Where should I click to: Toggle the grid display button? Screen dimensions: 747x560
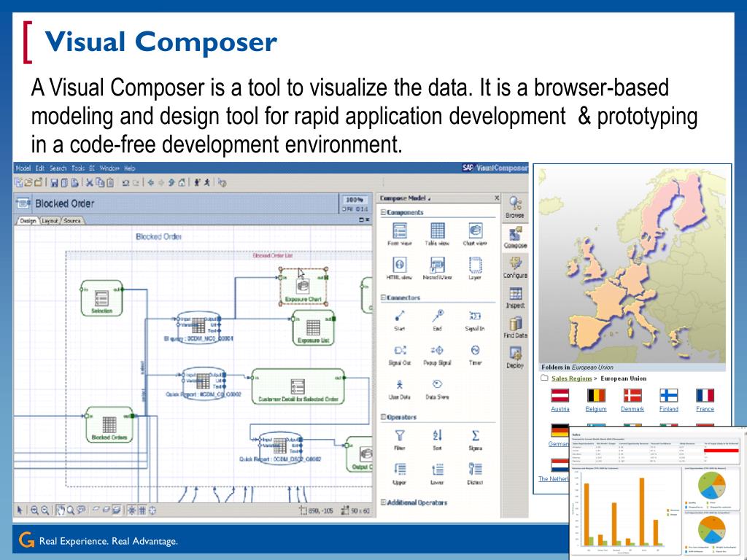142,510
